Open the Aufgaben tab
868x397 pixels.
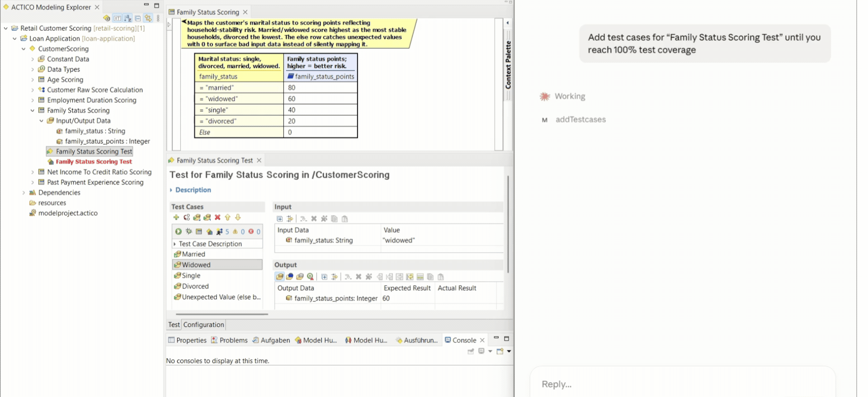coord(271,340)
